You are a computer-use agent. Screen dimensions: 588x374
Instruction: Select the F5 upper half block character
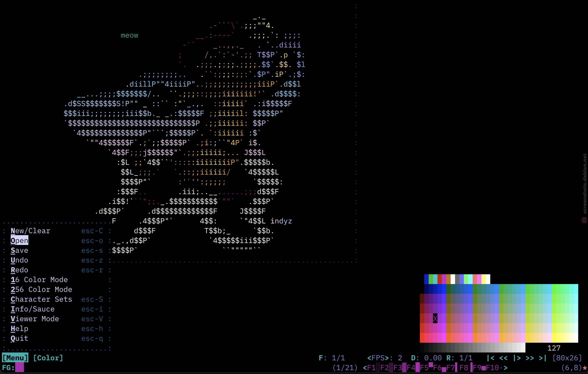(427, 368)
